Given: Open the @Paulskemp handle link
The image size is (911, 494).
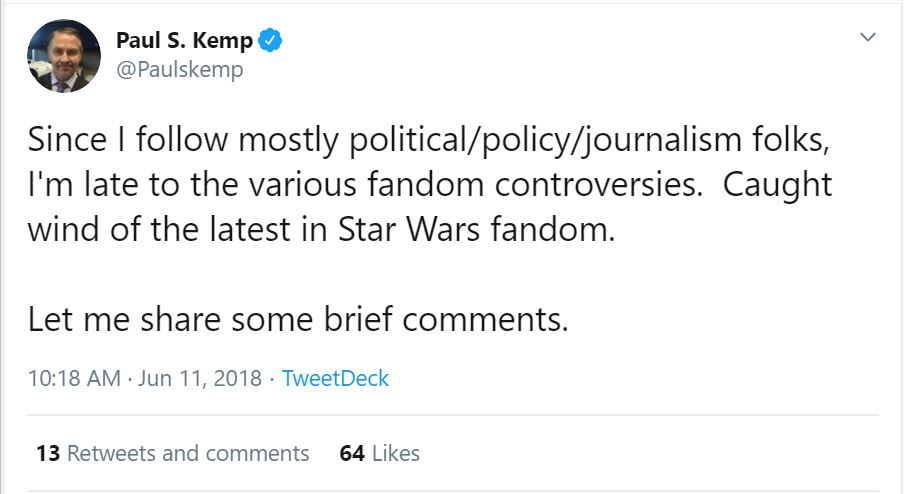Looking at the screenshot, I should pos(180,70).
